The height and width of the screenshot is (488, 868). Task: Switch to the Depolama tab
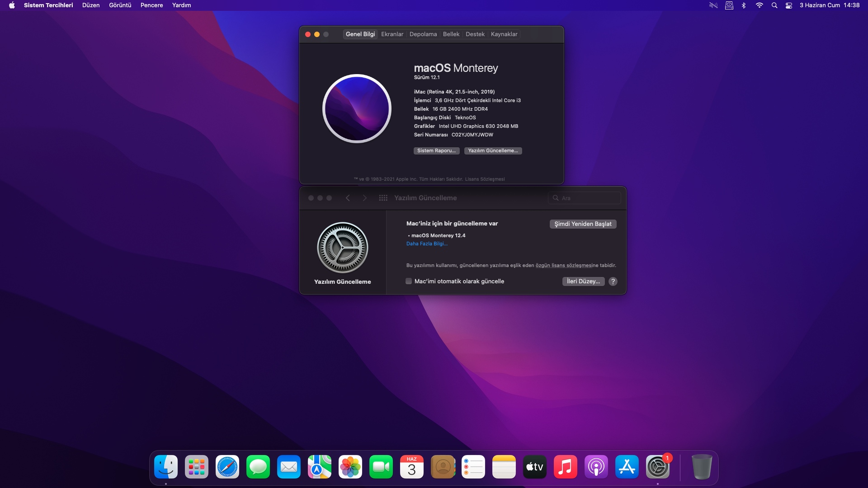423,34
